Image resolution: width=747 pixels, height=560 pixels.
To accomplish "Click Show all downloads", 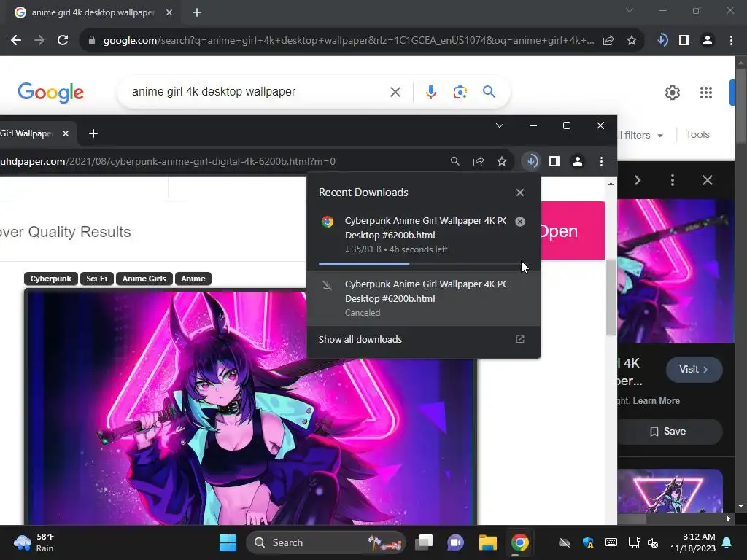I will coord(360,340).
